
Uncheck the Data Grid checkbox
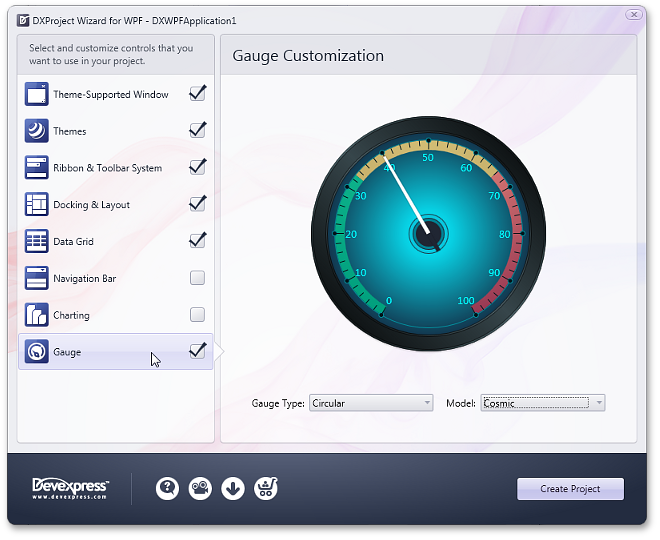coord(197,241)
